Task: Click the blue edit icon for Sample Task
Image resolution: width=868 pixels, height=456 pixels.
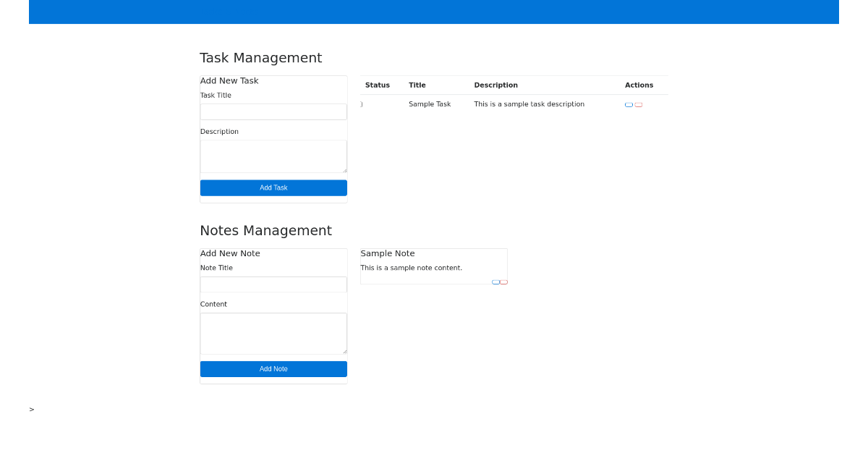Action: [x=629, y=104]
